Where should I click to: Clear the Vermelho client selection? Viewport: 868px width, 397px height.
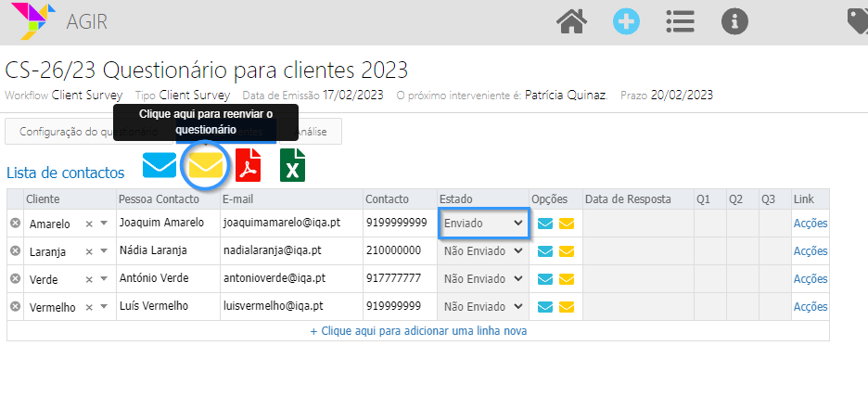(89, 307)
